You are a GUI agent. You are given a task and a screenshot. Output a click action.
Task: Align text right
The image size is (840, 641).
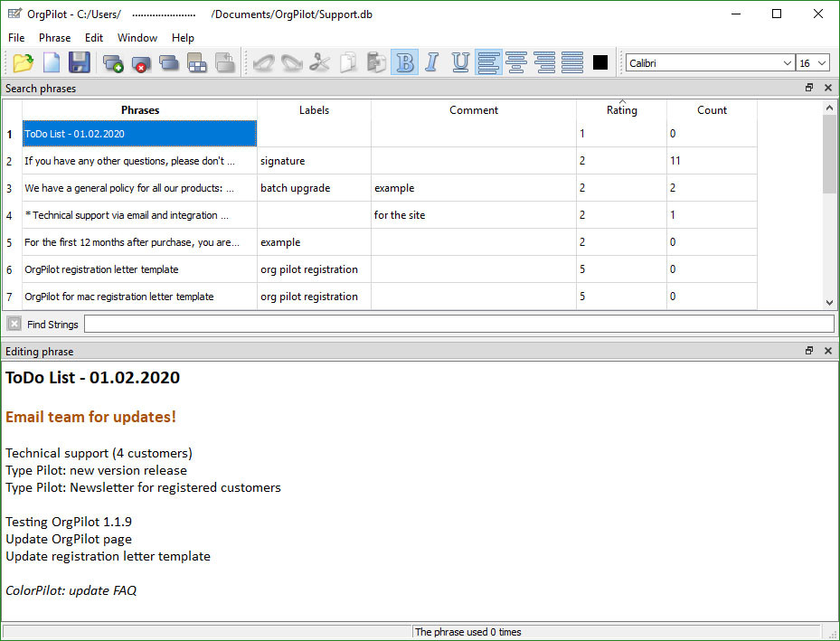coord(545,62)
